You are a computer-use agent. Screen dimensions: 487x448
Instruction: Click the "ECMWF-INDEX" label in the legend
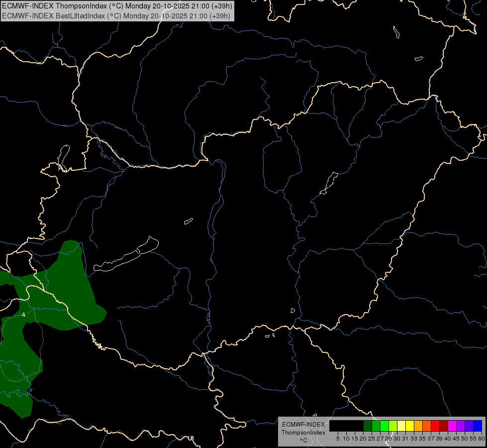pos(303,425)
